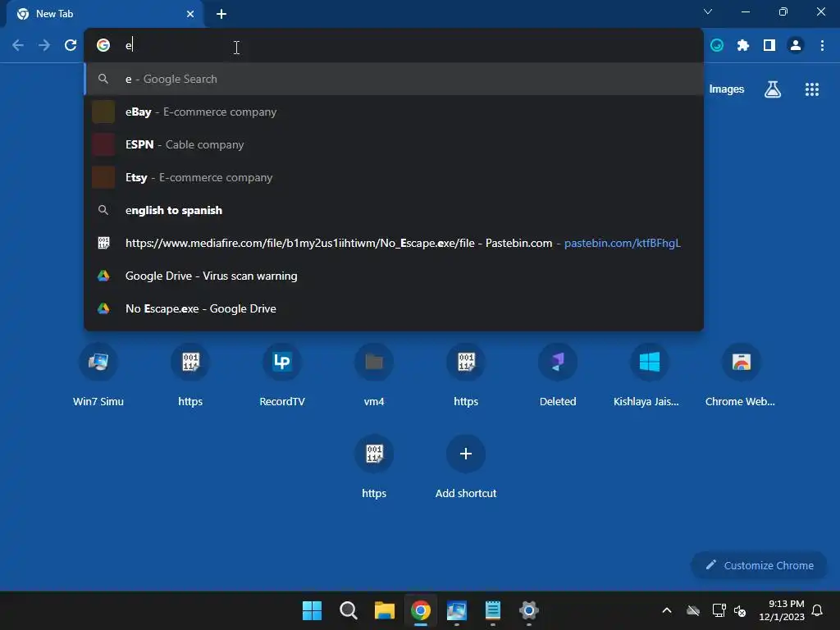Open taskbar Search magnifier
840x630 pixels.
(348, 610)
